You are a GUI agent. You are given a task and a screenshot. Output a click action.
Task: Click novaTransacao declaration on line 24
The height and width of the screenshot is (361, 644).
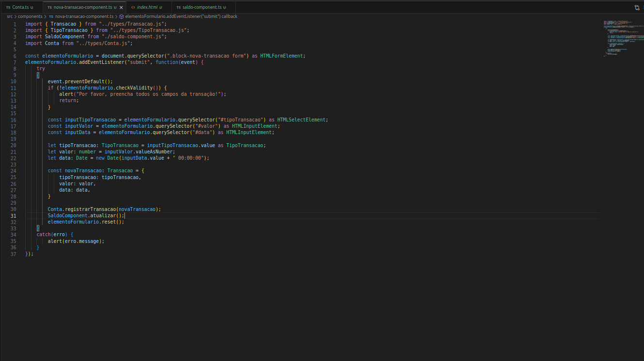(83, 171)
